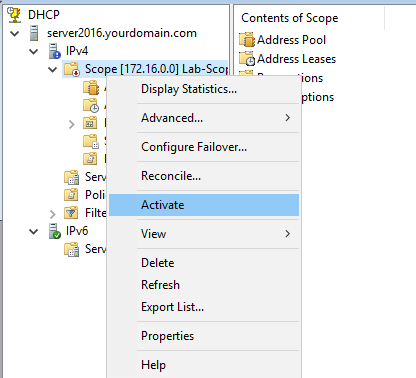Collapse the server2016.yourdomain.com node
Viewport: 416px width, 378px height.
15,34
